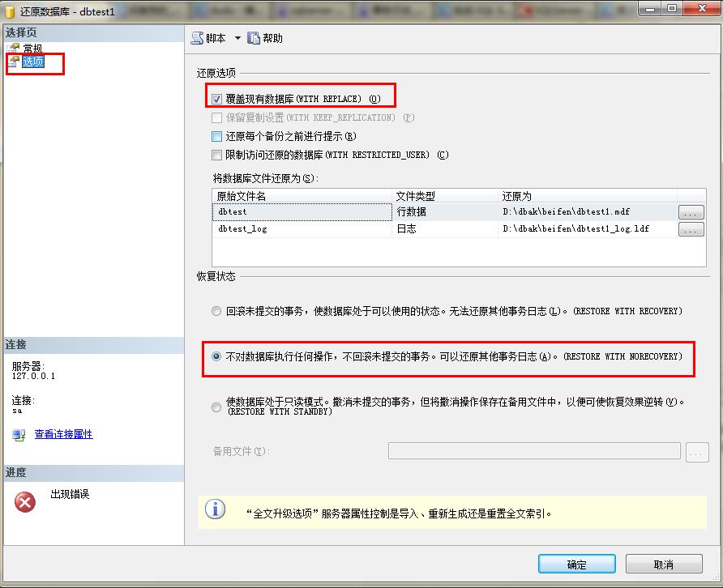This screenshot has height=588, width=723.
Task: Toggle 保留复制设置 (WITH KEEP_REPLICATION) checkbox
Action: pos(216,117)
